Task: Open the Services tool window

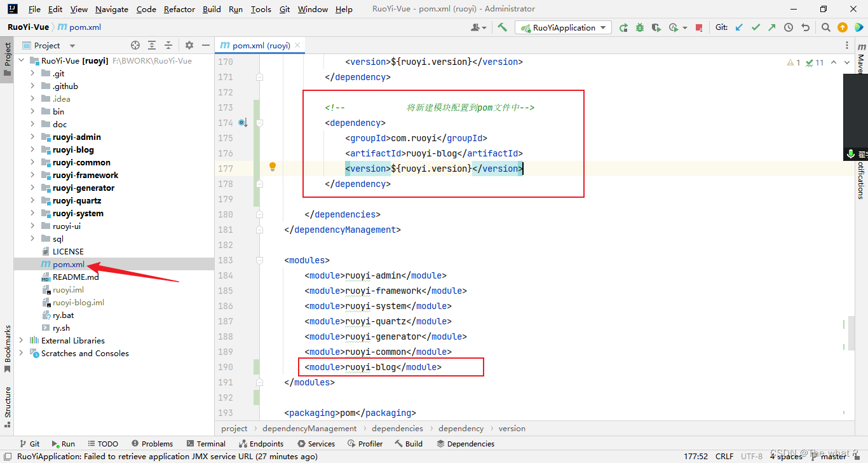Action: point(315,444)
